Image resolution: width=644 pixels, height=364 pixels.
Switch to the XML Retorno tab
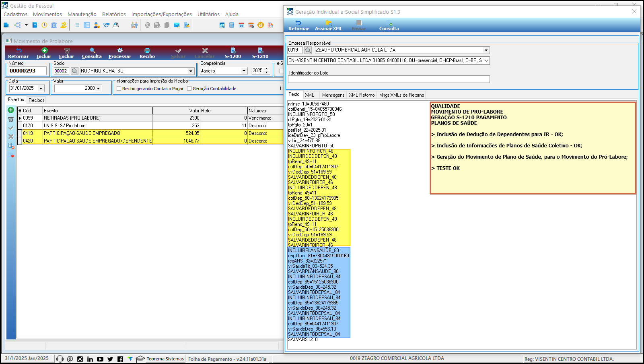[362, 95]
